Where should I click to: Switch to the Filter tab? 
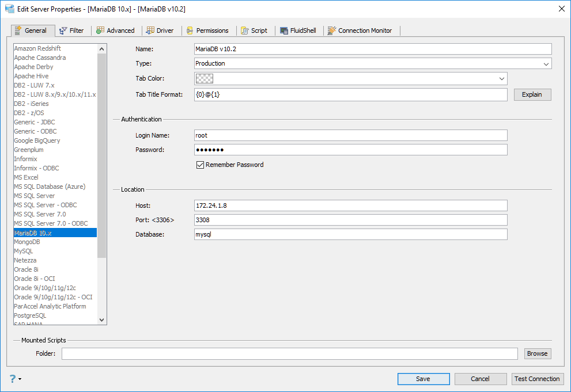[72, 31]
